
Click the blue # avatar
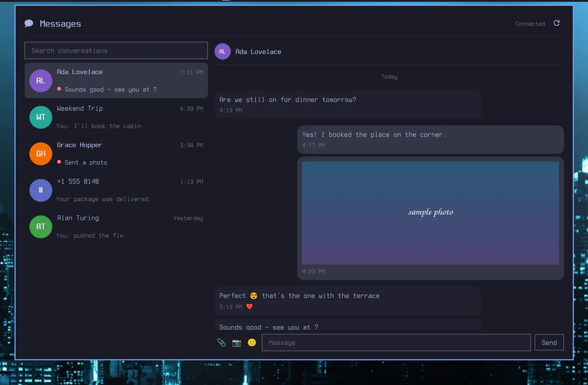point(41,190)
